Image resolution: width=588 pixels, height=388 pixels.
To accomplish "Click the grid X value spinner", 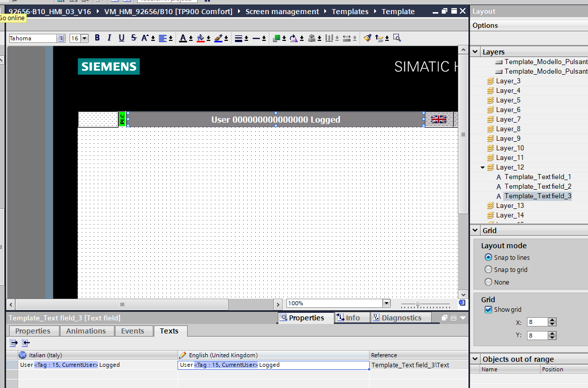I will (x=552, y=322).
